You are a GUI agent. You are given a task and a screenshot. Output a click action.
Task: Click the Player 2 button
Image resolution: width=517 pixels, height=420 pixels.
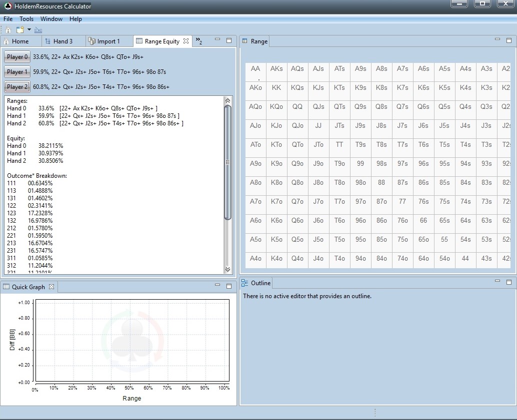click(x=17, y=86)
